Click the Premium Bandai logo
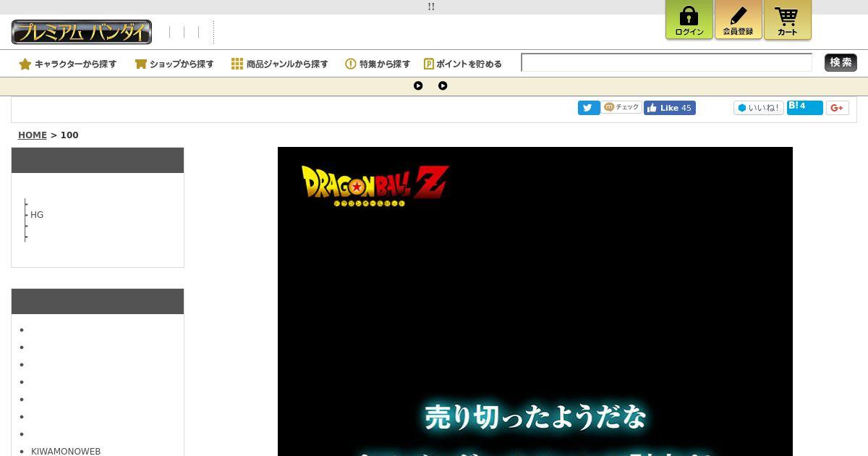The image size is (868, 456). coord(82,32)
